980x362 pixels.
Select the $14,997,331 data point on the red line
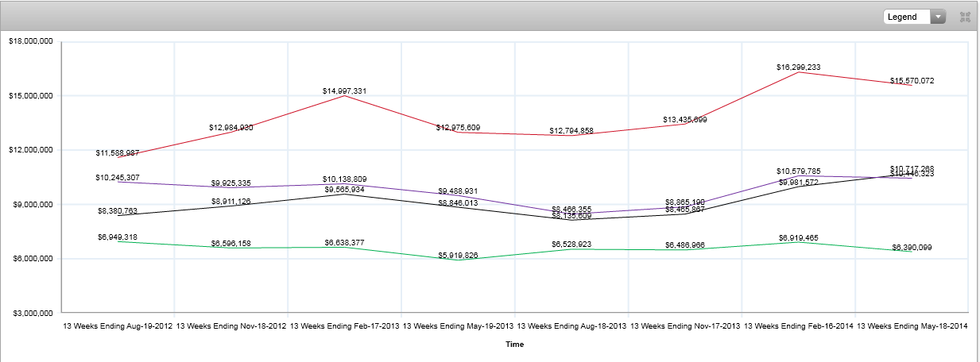coord(344,95)
